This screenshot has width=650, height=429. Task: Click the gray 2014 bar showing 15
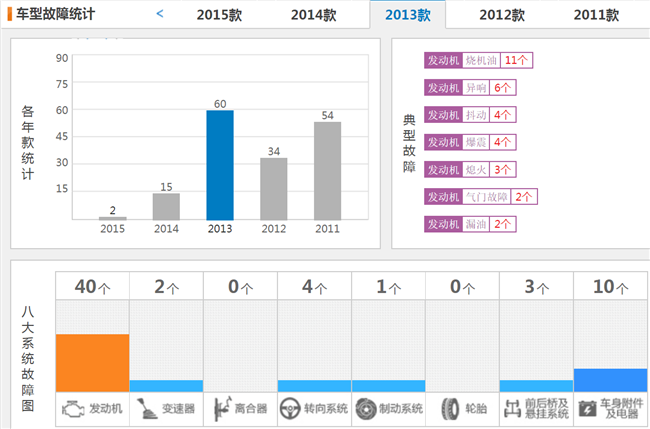(x=166, y=206)
